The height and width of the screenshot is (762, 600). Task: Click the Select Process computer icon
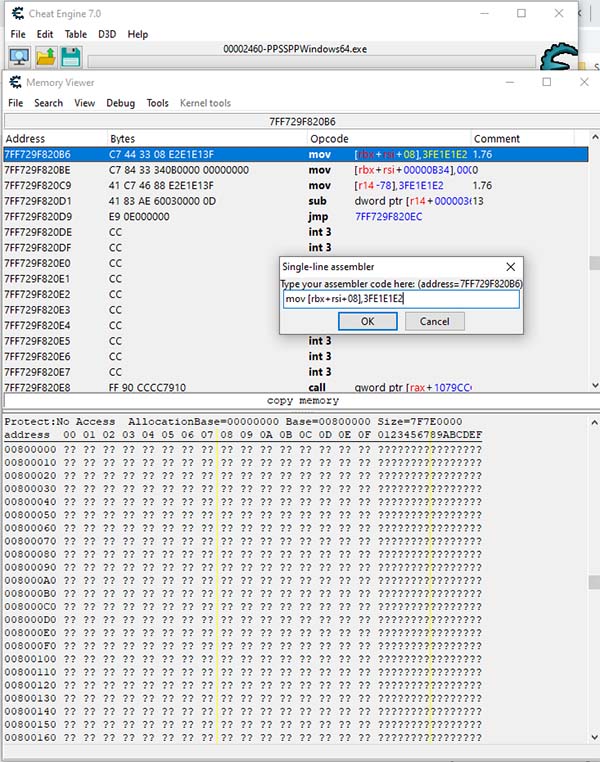[19, 58]
